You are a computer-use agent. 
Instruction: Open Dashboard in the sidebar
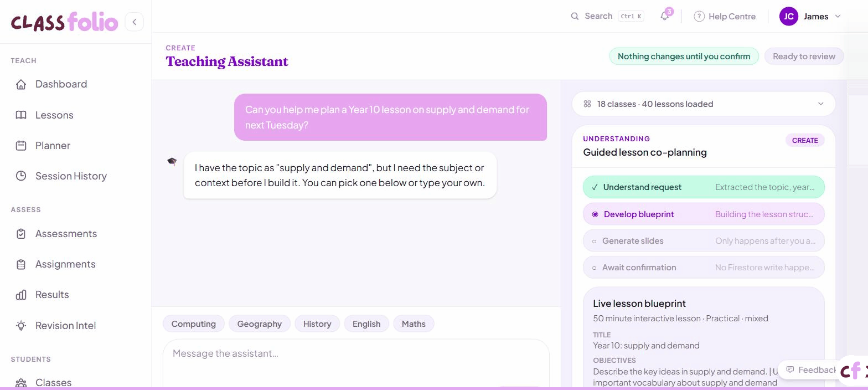(x=76, y=84)
